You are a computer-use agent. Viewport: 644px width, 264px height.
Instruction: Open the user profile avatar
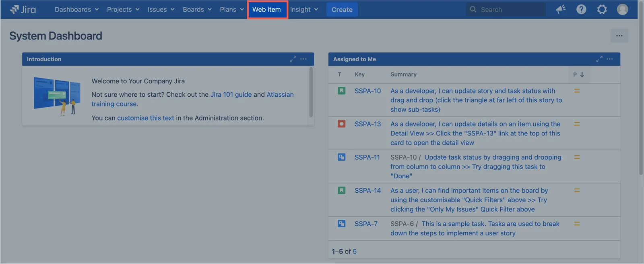pyautogui.click(x=622, y=9)
